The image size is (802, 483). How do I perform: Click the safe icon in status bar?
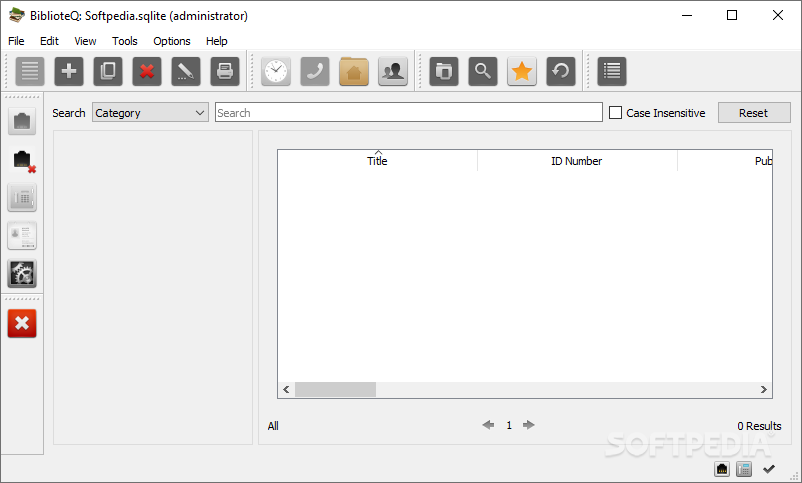pyautogui.click(x=744, y=469)
